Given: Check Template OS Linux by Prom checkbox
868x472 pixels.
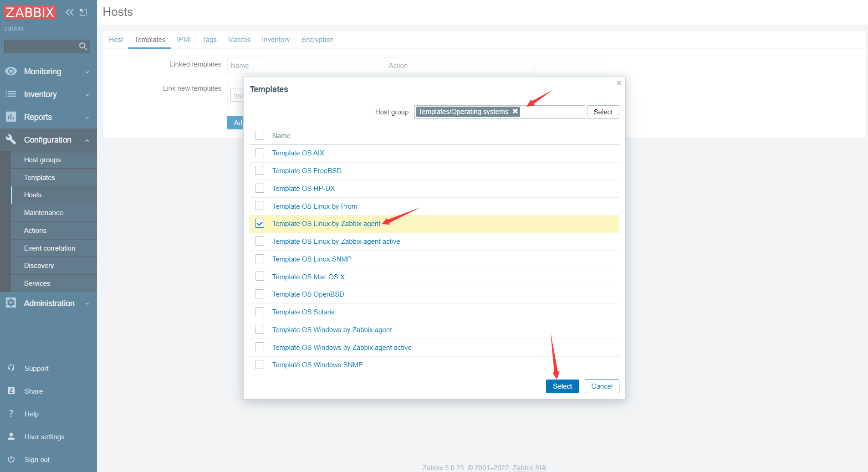Looking at the screenshot, I should click(x=260, y=206).
